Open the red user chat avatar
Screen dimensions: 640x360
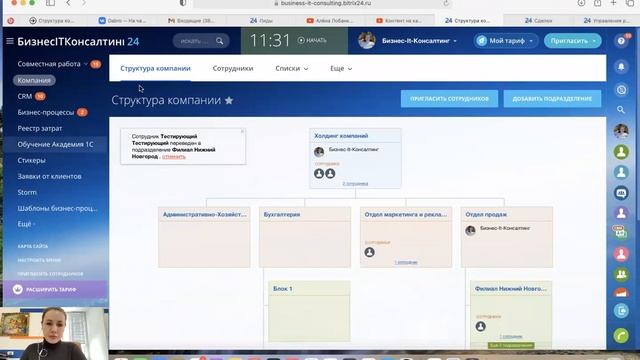tap(621, 254)
